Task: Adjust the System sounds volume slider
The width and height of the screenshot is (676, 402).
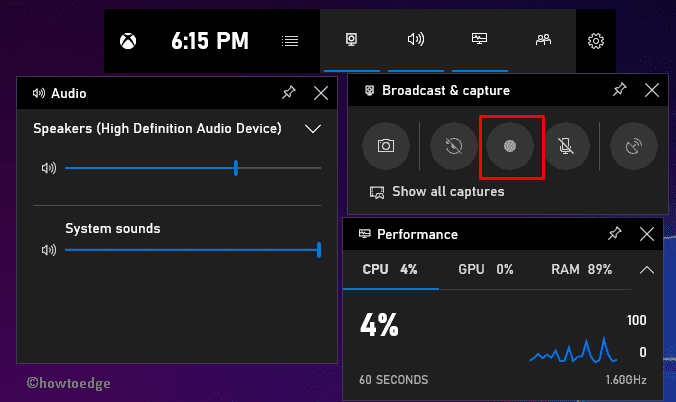Action: click(x=318, y=250)
